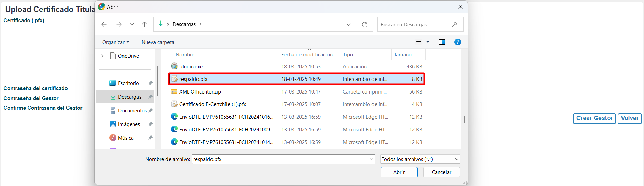Screen dimensions: 644x186
Task: Click Nueva carpeta in the toolbar
Action: pyautogui.click(x=158, y=42)
